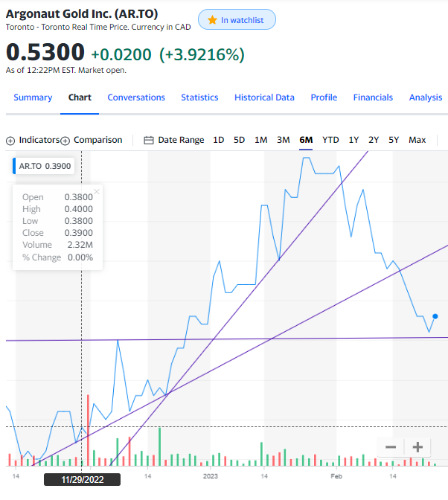The image size is (448, 500).
Task: Zoom out the chart with minus button
Action: point(391,447)
